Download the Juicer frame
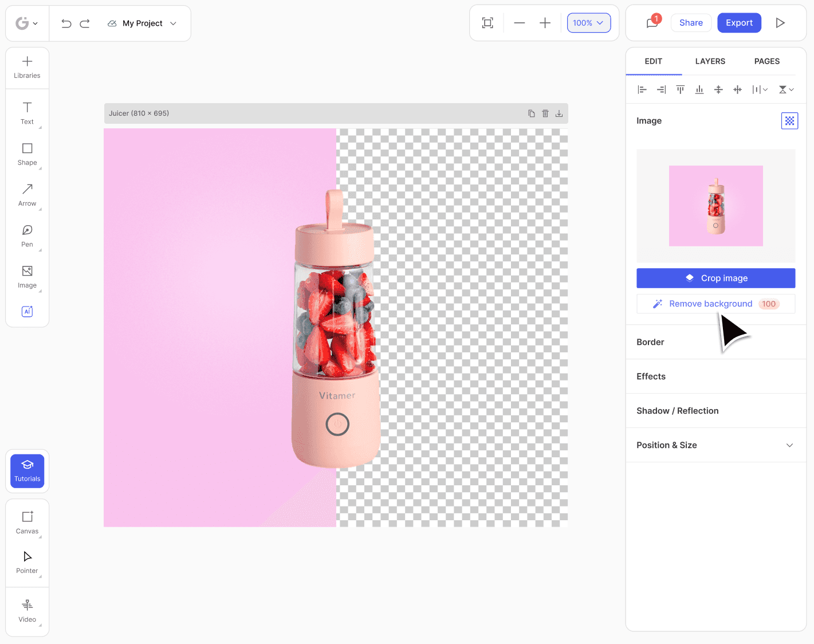 click(559, 113)
